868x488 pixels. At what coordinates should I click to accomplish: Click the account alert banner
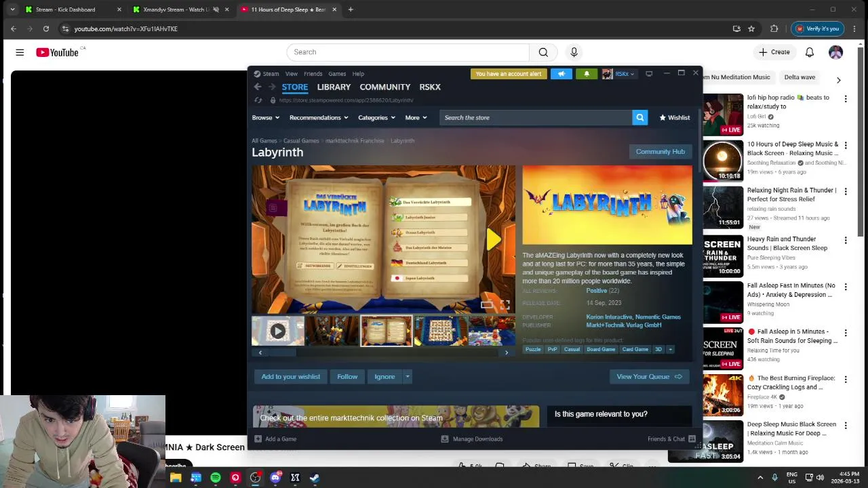tap(509, 74)
